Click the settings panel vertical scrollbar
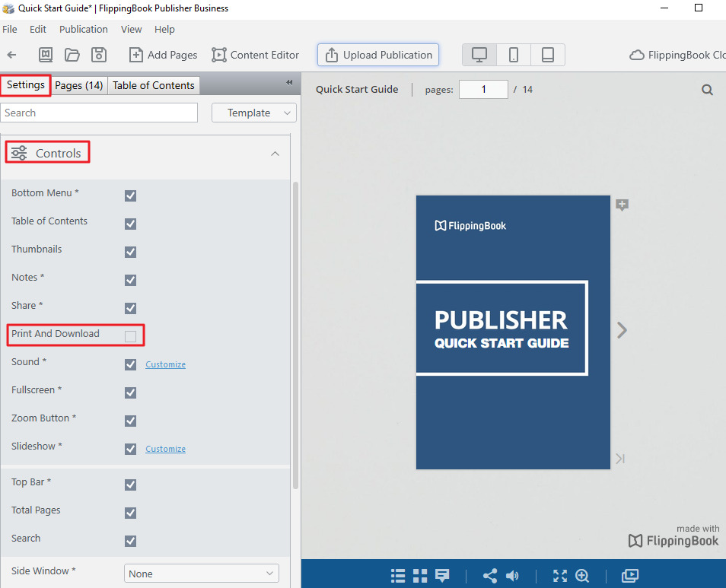Image resolution: width=726 pixels, height=588 pixels. pyautogui.click(x=295, y=335)
